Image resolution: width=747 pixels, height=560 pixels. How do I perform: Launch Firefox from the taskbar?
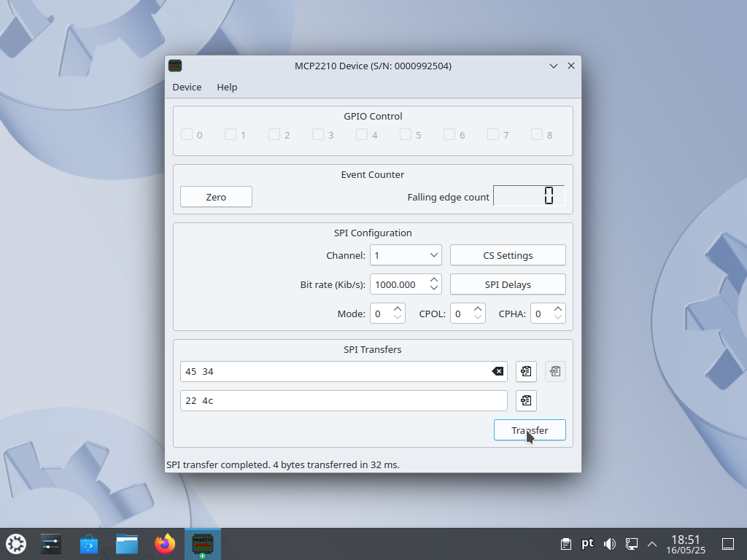click(x=164, y=543)
